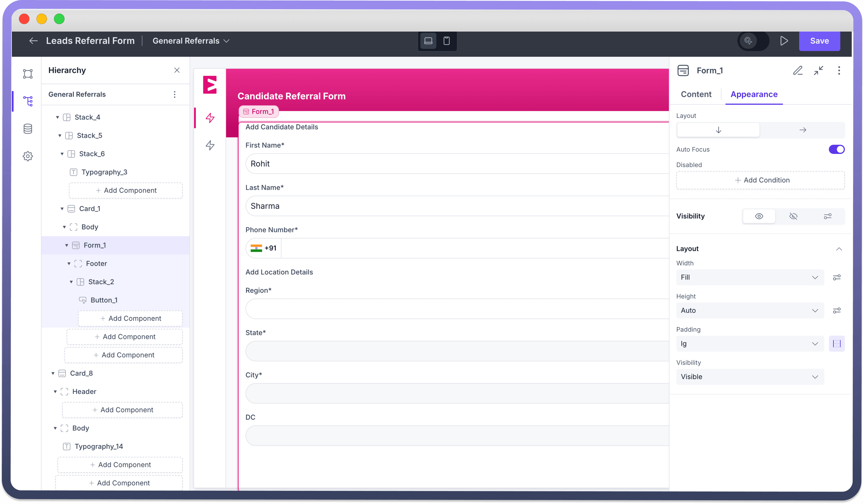Select the frame layout icon in sidebar
Screen dimensions: 864x504
pyautogui.click(x=28, y=74)
